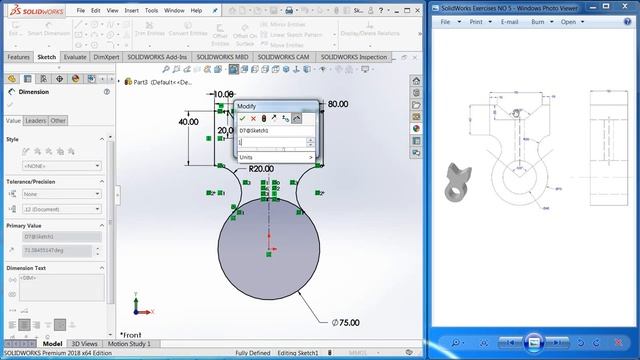Cancel changes with red X in Modify dialog
The image size is (640, 360).
point(253,118)
